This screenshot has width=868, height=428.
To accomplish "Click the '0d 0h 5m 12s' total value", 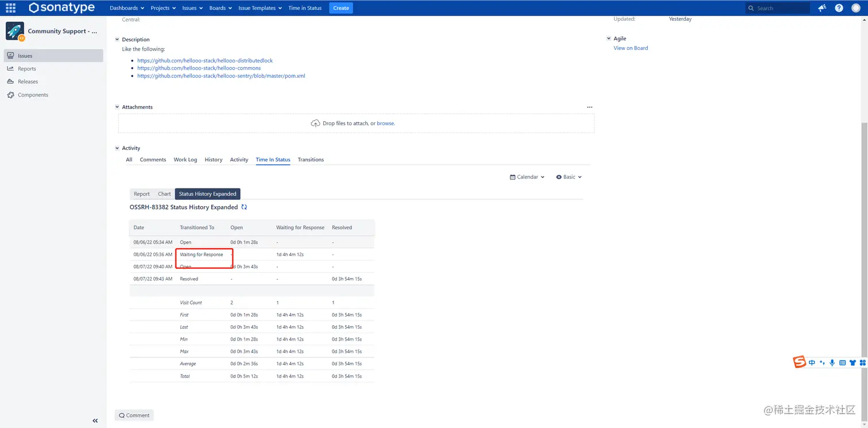I will (244, 376).
